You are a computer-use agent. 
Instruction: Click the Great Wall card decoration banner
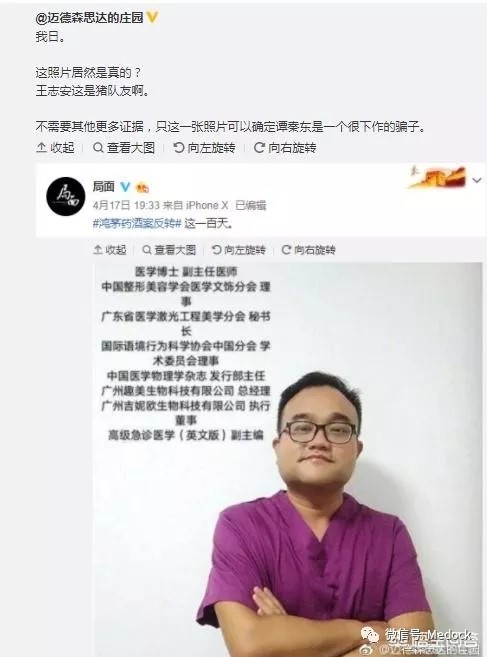click(x=437, y=177)
